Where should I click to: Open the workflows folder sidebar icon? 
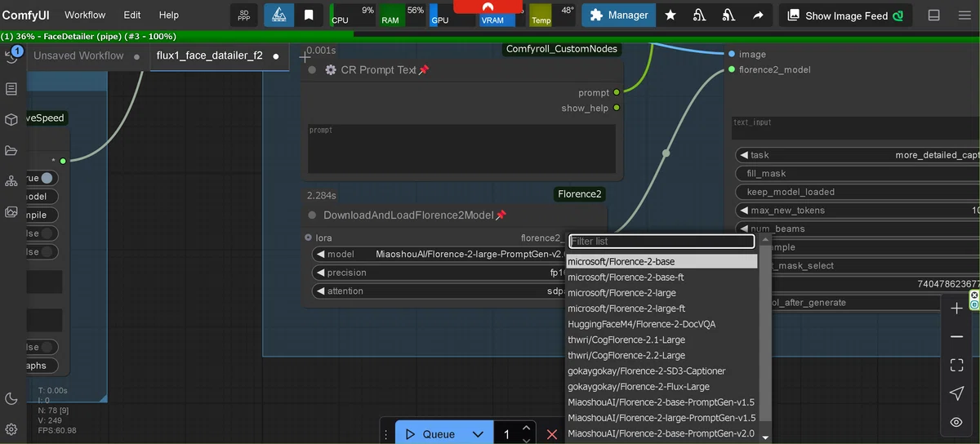tap(11, 150)
